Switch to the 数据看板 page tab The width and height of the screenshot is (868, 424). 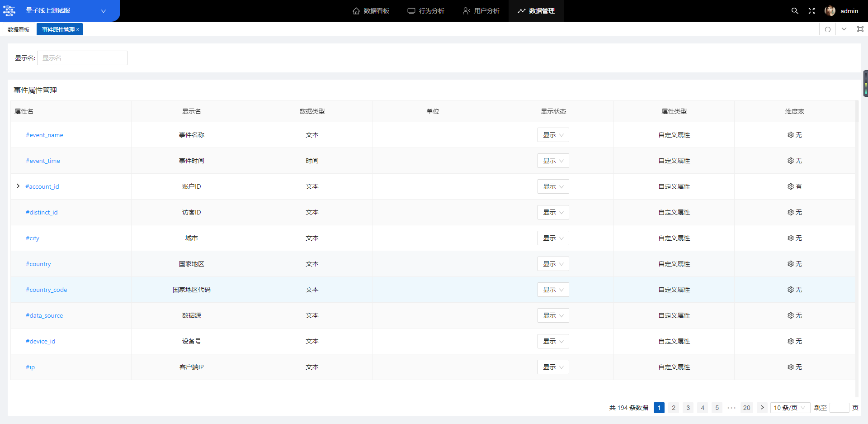[x=19, y=29]
